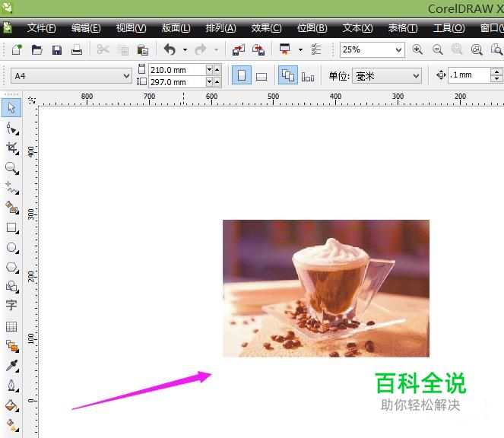This screenshot has height=438, width=504.
Task: Apply layout to current page only
Action: [x=308, y=77]
